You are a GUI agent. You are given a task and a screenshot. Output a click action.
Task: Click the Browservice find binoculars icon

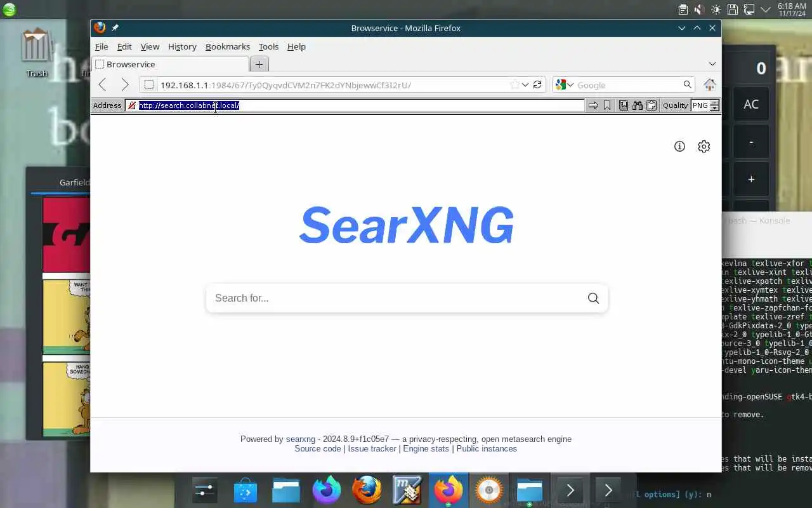(638, 105)
